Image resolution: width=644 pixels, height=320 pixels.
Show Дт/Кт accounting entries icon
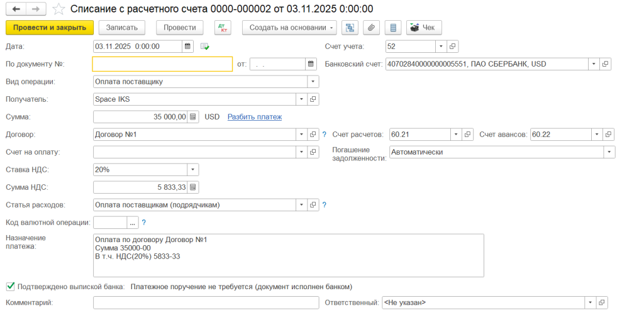(x=223, y=28)
